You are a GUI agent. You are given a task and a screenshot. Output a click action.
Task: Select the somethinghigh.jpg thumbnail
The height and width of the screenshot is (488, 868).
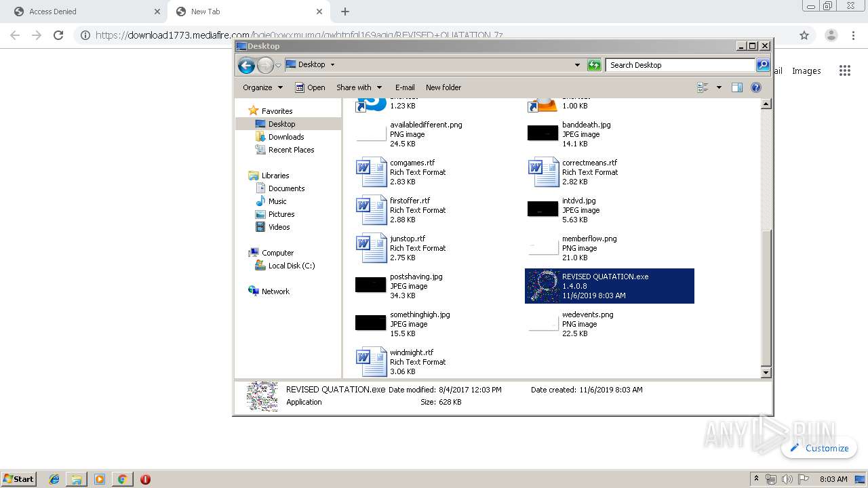[x=370, y=323]
